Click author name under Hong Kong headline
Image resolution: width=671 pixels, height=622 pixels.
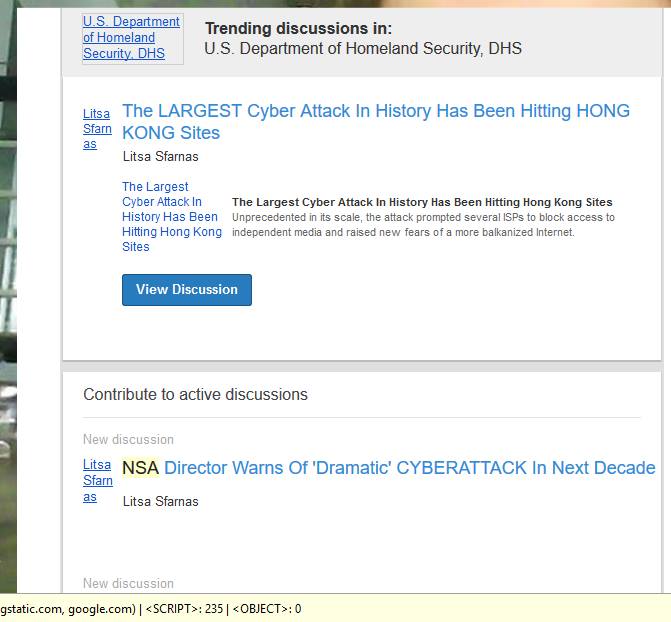click(160, 156)
